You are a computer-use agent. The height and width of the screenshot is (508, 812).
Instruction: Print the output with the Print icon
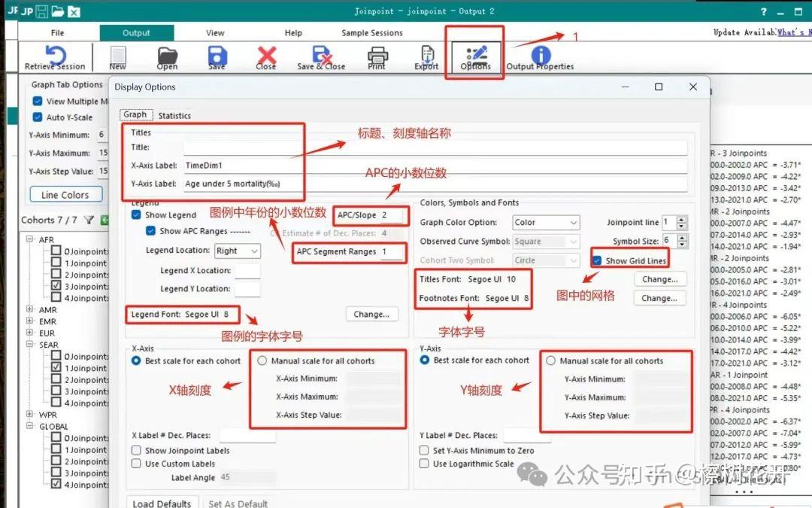pyautogui.click(x=377, y=57)
